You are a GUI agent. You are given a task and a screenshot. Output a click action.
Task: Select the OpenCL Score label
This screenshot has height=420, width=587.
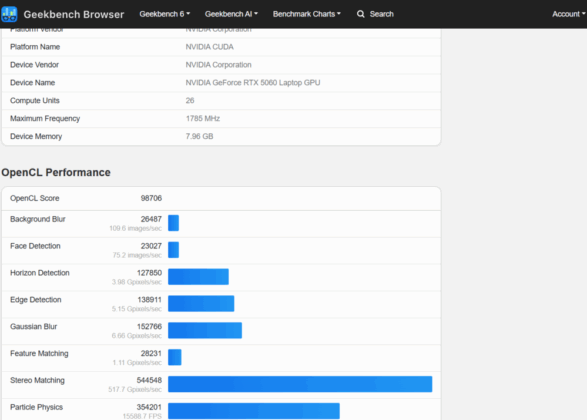pyautogui.click(x=34, y=198)
